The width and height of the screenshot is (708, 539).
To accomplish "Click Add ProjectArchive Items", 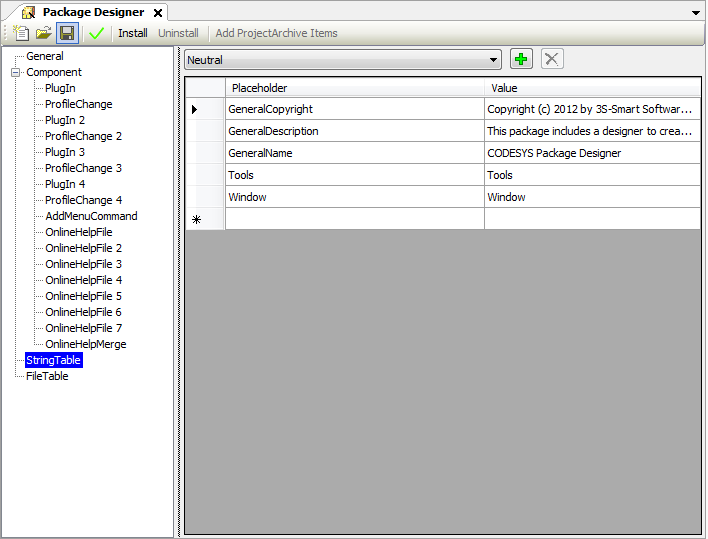I will pyautogui.click(x=276, y=33).
